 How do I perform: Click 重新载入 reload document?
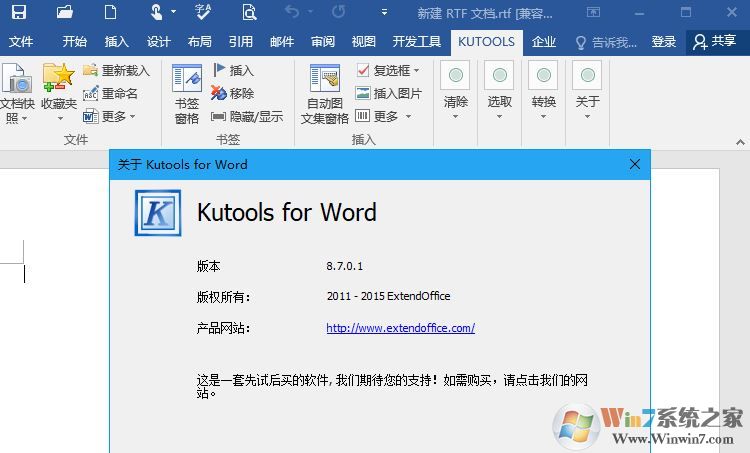(x=116, y=71)
